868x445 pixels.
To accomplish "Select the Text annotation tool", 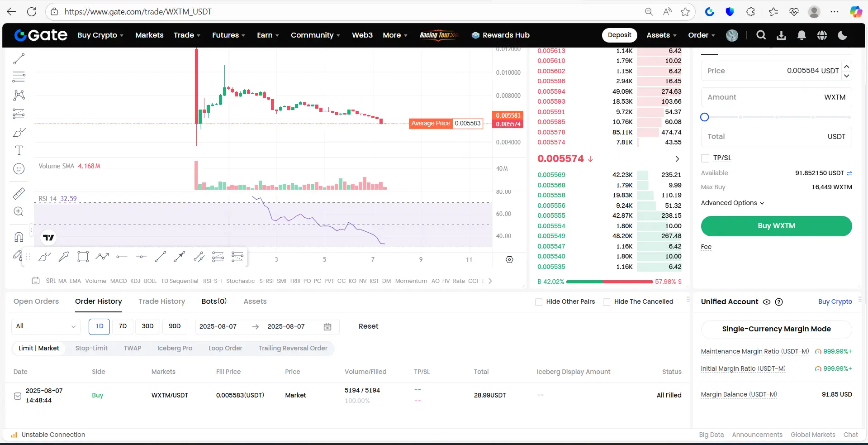I will point(19,150).
